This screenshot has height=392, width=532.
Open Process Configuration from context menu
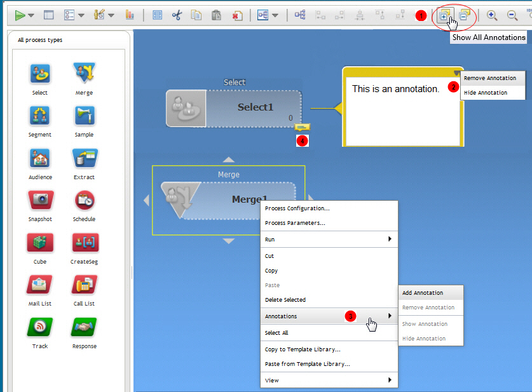[297, 208]
